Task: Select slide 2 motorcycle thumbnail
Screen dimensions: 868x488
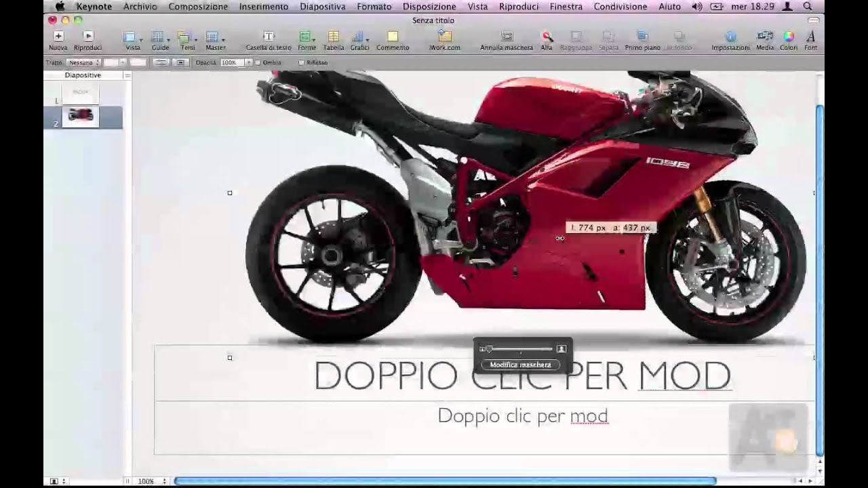Action: tap(81, 116)
